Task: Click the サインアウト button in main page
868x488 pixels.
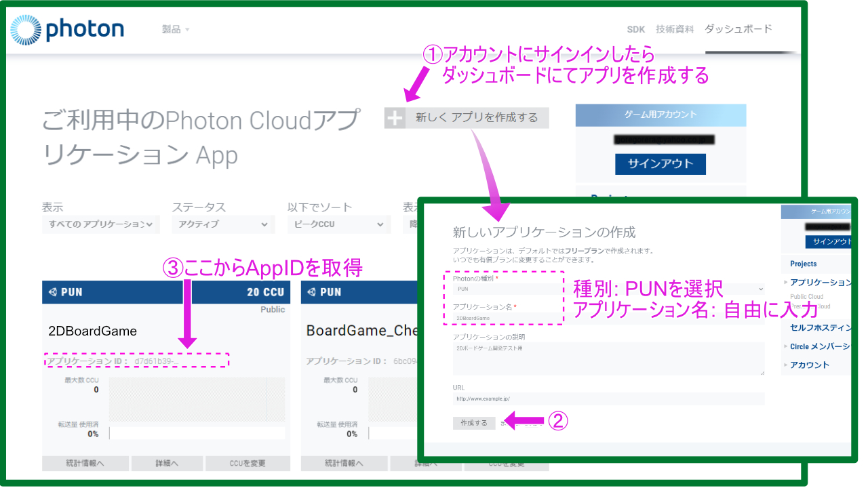Action: (660, 164)
